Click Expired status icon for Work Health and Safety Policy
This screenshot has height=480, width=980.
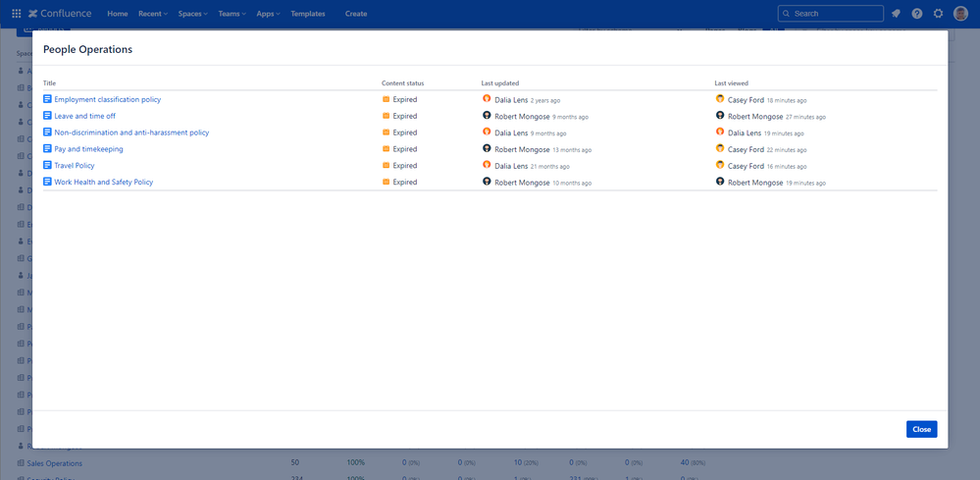[x=386, y=182]
